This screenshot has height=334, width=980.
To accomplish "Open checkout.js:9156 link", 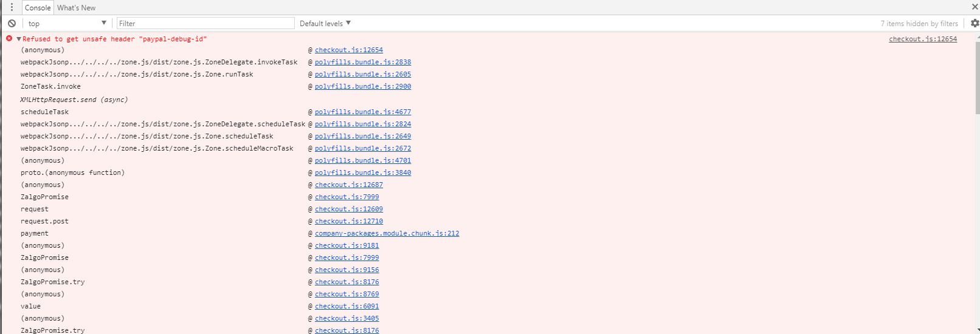I will [x=347, y=270].
